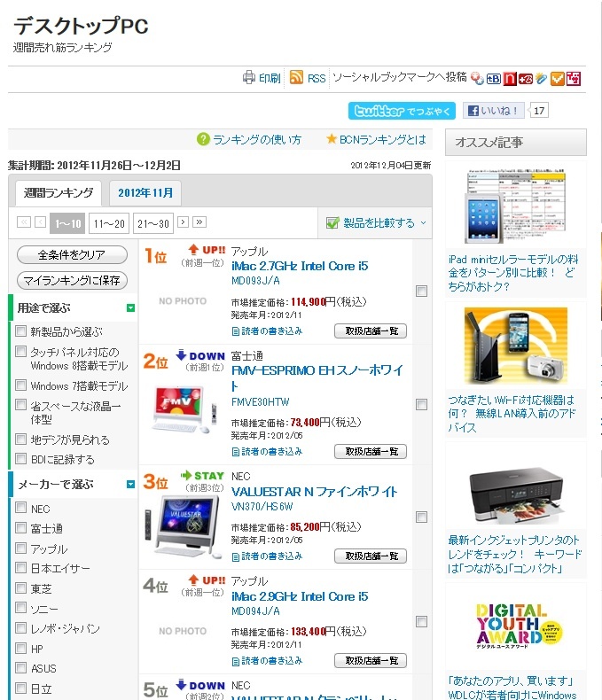Click the Facebook いいね button
Screen dimensions: 602x700
[494, 110]
